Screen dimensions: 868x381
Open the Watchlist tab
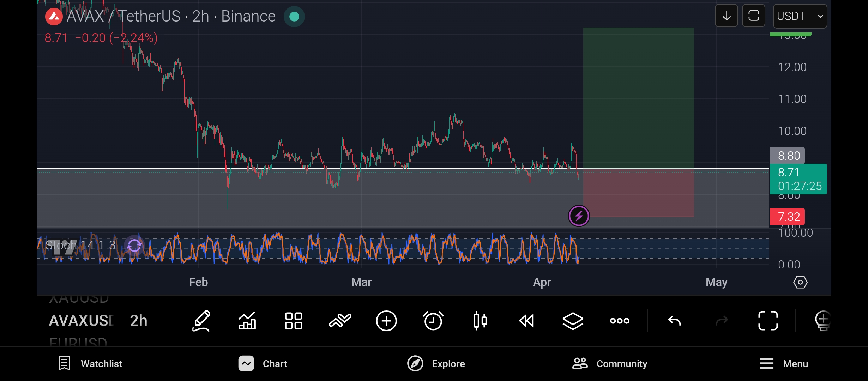click(90, 364)
